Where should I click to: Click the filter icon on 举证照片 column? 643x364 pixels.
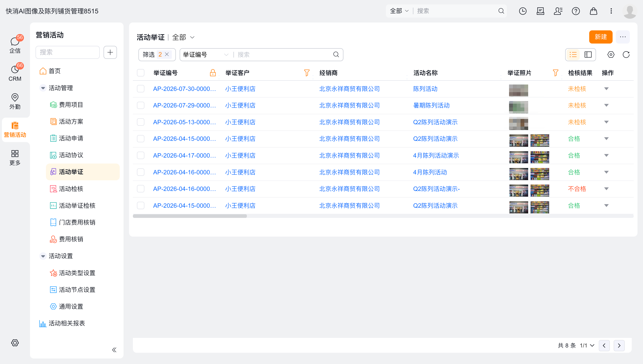pos(556,73)
